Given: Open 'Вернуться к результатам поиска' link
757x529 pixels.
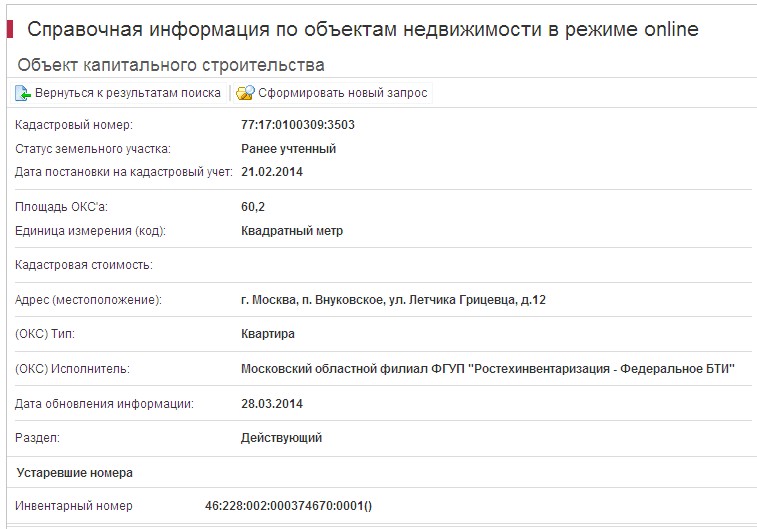Looking at the screenshot, I should pyautogui.click(x=128, y=93).
